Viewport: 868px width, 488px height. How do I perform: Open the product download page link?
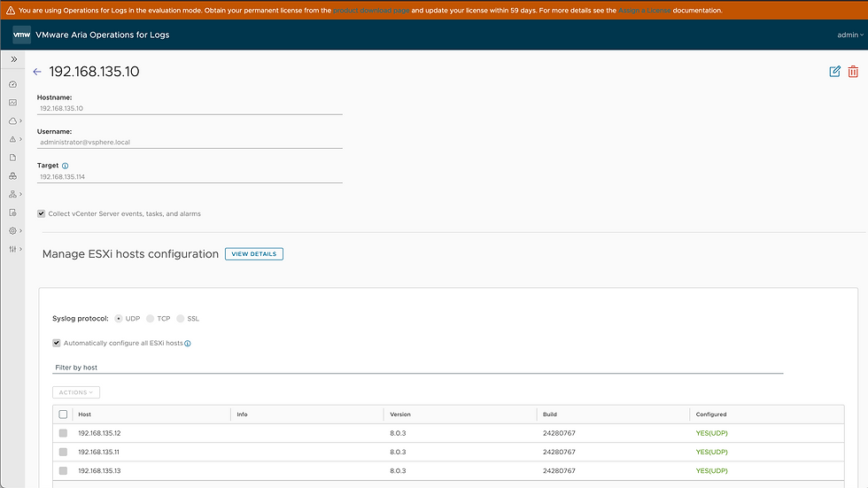click(x=371, y=11)
